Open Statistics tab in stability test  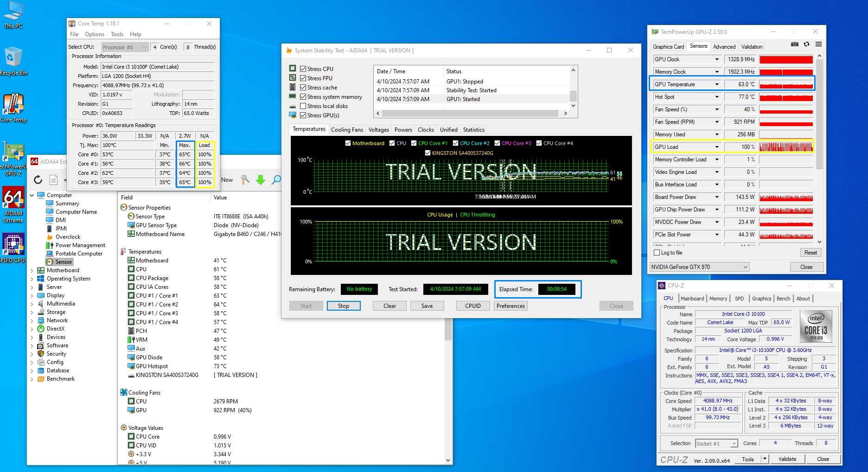coord(473,130)
